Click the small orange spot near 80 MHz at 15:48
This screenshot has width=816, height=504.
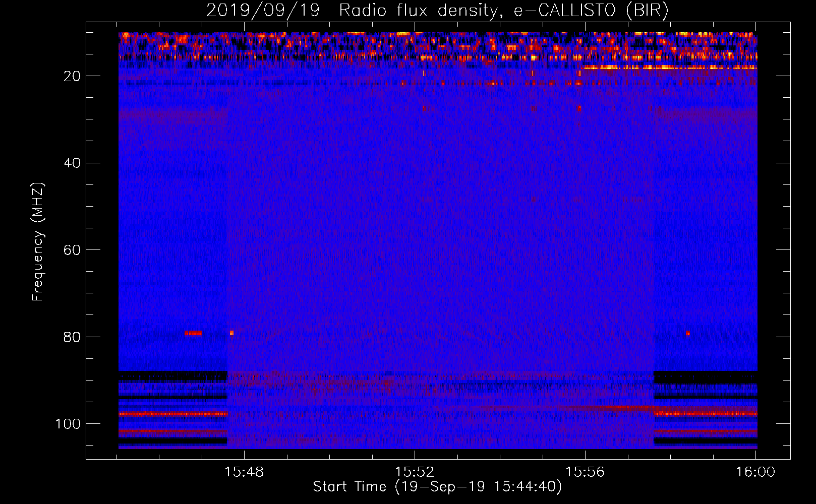(231, 333)
